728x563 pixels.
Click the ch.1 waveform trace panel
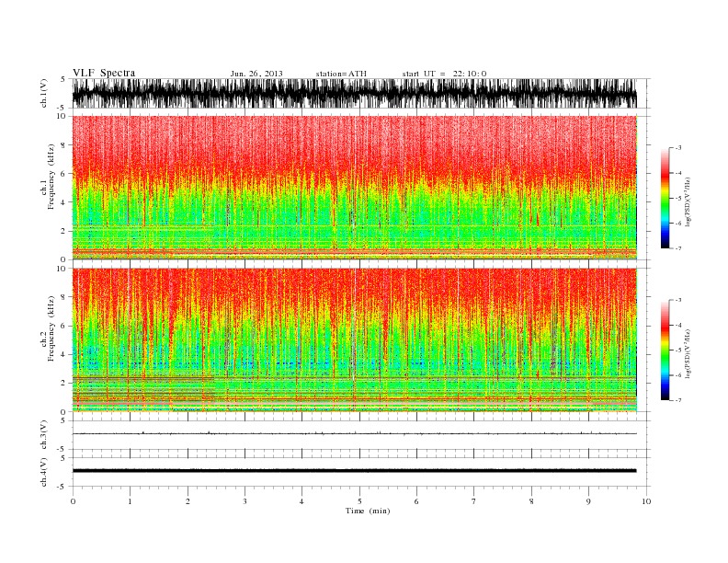tap(361, 93)
